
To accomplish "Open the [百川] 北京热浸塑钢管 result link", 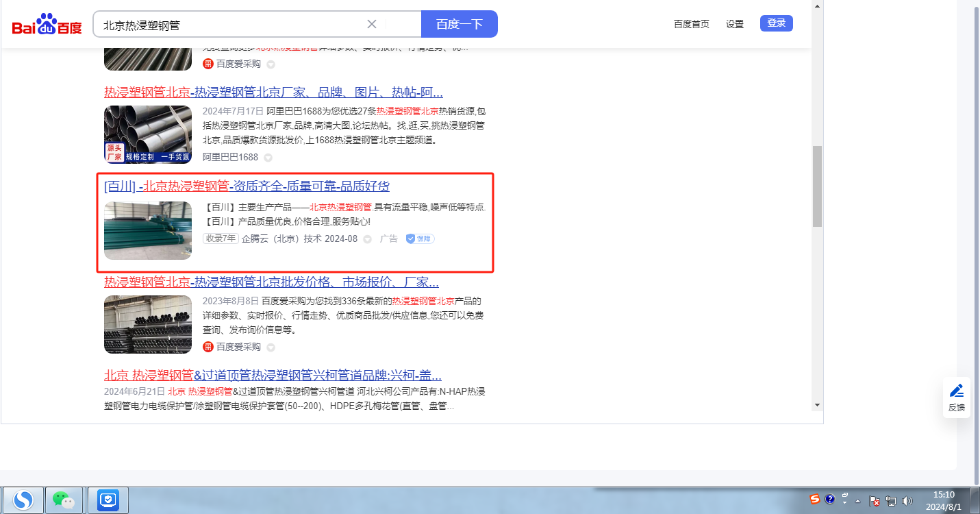I will click(x=247, y=186).
